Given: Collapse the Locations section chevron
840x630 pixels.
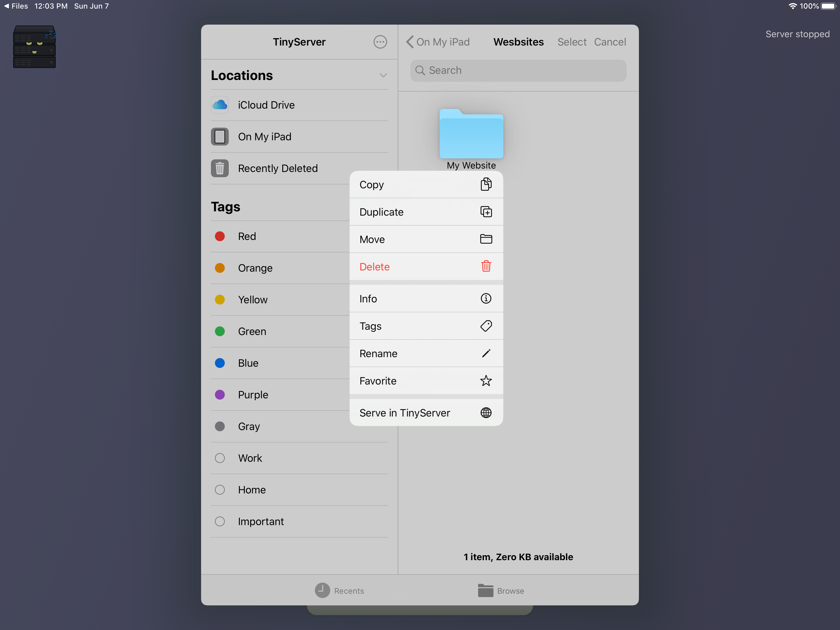Looking at the screenshot, I should pos(383,75).
